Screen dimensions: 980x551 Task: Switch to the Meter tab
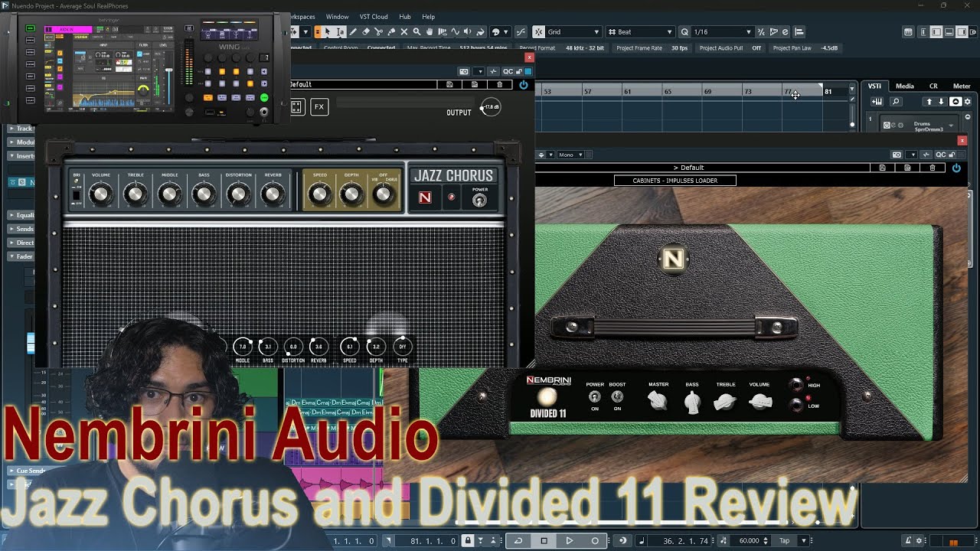coord(962,86)
